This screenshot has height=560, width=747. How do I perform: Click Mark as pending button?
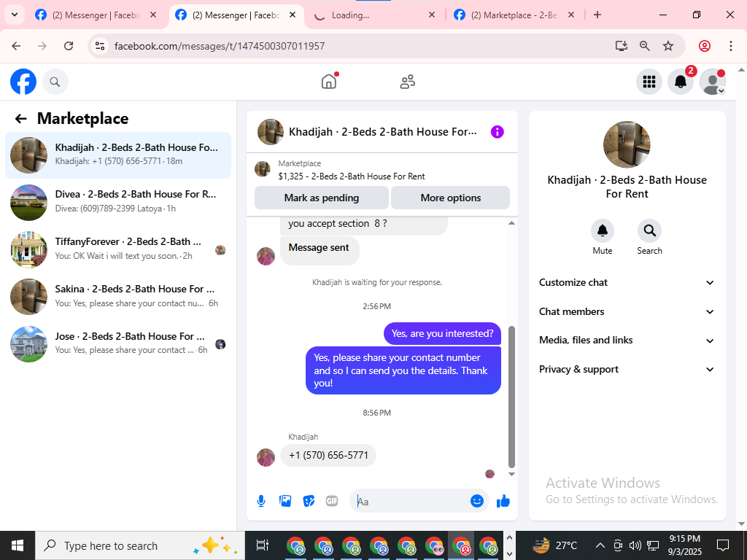(x=322, y=198)
